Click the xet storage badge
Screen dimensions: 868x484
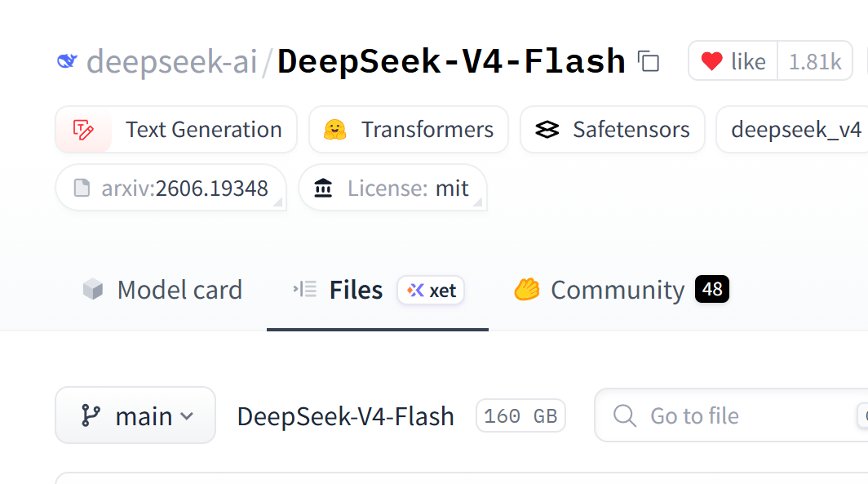tap(431, 291)
